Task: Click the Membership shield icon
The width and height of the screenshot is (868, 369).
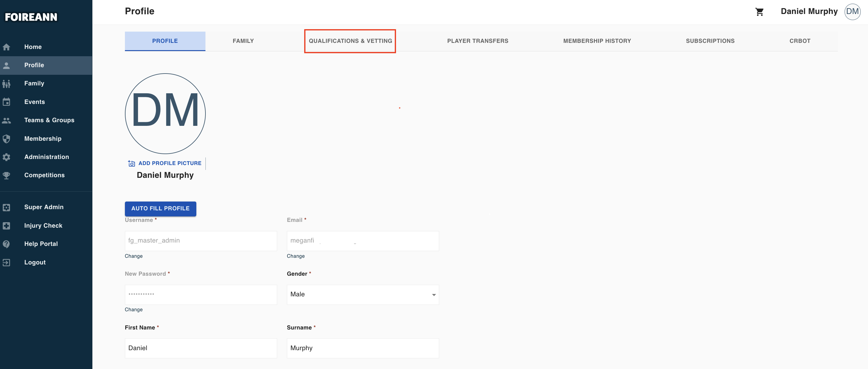Action: [x=6, y=139]
